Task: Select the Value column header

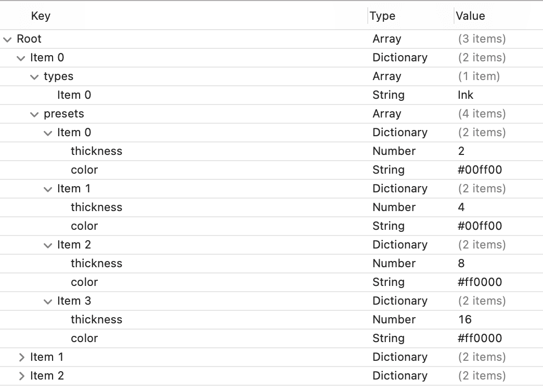Action: click(470, 16)
